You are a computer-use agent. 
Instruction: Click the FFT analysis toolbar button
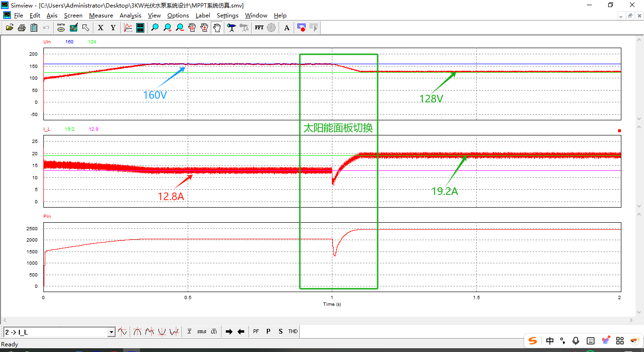click(x=259, y=28)
